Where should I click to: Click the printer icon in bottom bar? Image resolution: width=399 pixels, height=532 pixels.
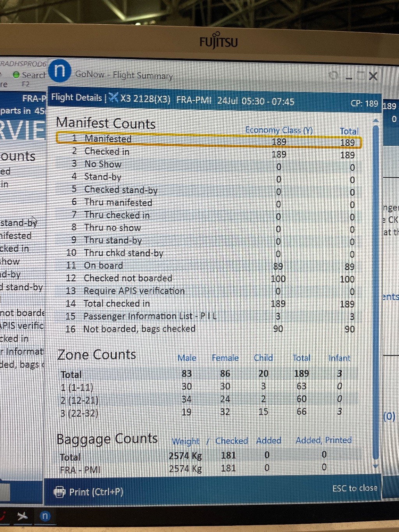tap(59, 492)
